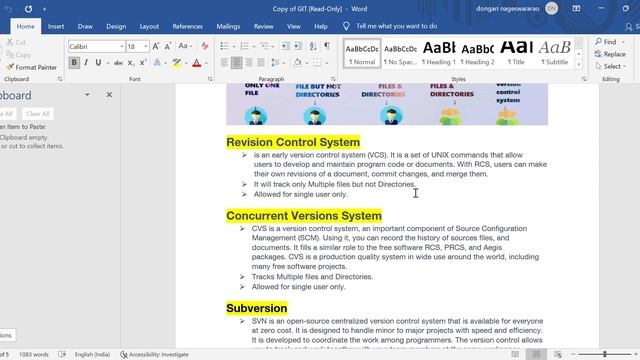
Task: Expand the Styles gallery
Action: click(579, 64)
